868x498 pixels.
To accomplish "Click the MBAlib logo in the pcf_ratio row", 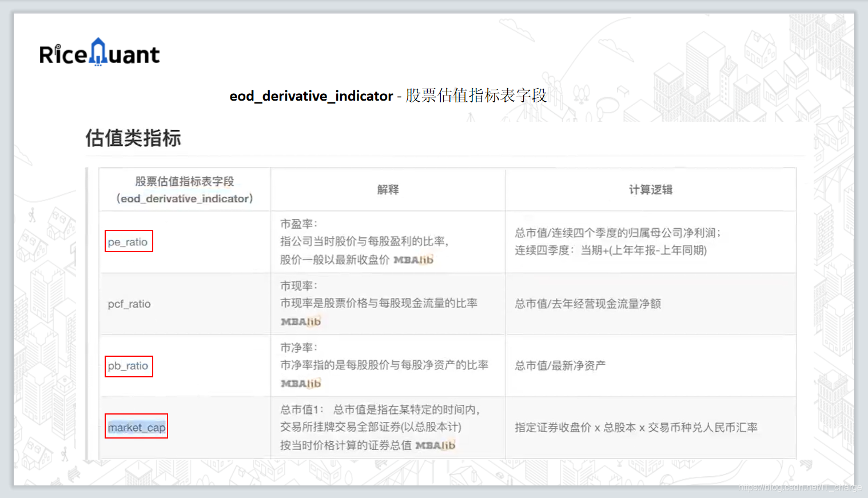I will [301, 322].
